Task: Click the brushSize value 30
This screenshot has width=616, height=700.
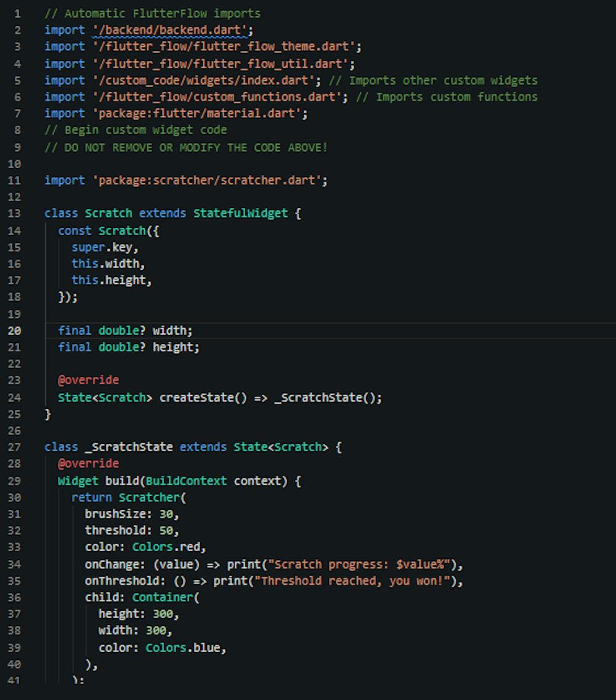Action: coord(166,514)
